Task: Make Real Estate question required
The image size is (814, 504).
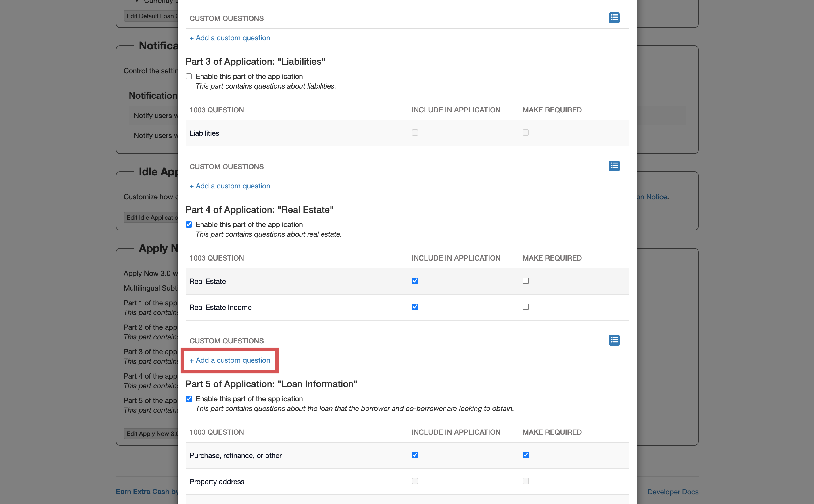Action: 525,281
